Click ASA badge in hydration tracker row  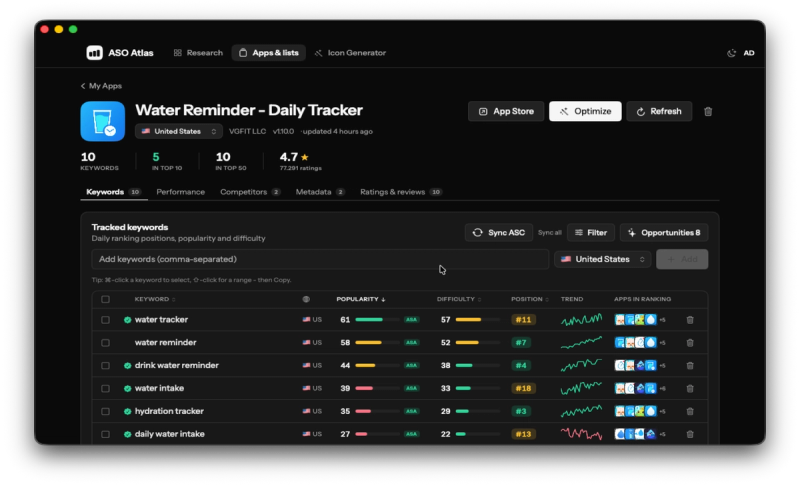coord(411,412)
